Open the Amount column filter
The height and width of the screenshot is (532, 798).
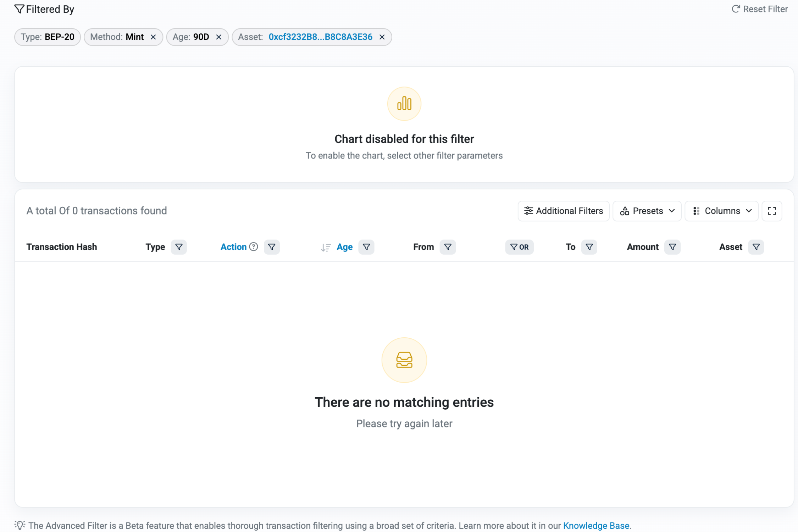(x=672, y=246)
